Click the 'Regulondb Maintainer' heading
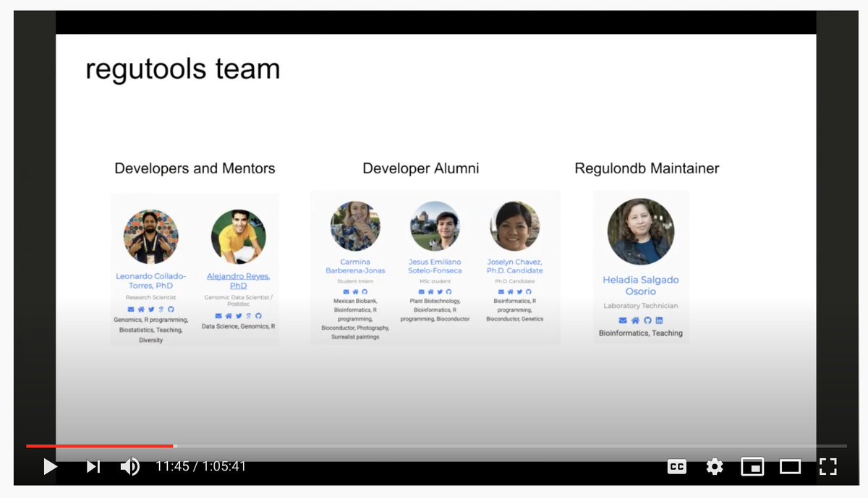 647,168
